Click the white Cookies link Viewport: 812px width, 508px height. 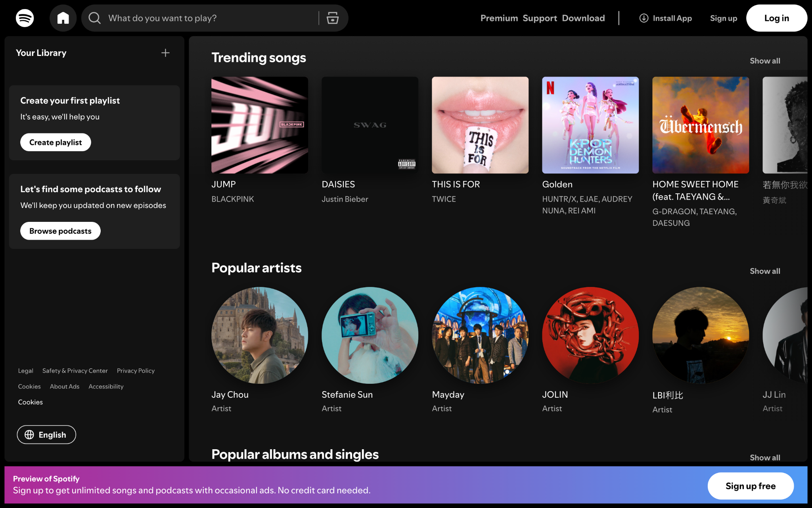[30, 402]
